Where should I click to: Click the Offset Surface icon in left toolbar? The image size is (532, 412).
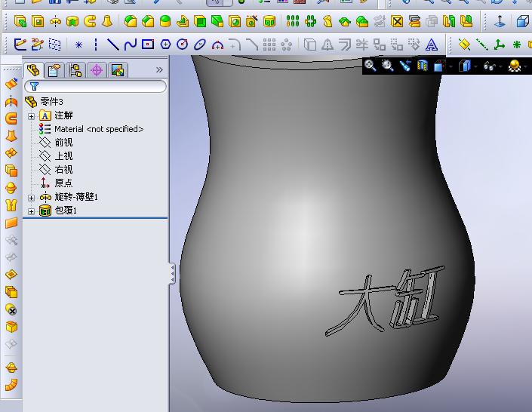11,171
